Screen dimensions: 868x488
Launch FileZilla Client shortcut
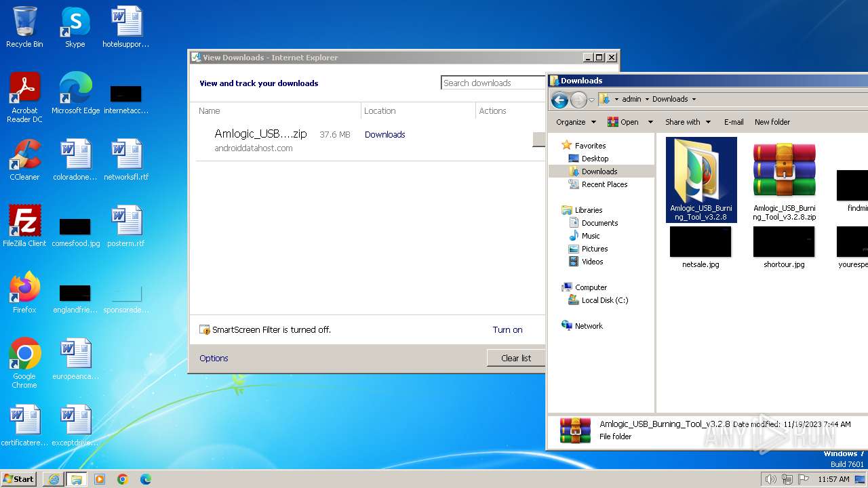(24, 226)
